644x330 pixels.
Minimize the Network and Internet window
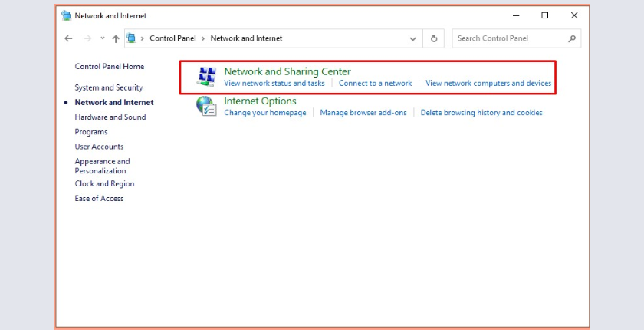tap(516, 15)
